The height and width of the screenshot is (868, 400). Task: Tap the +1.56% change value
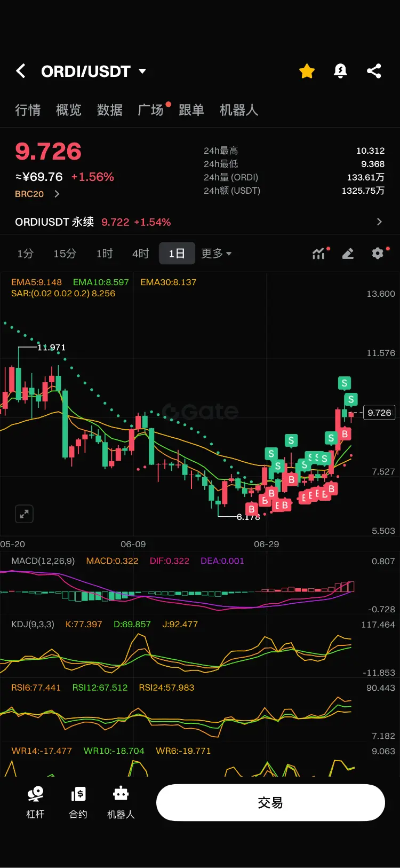click(93, 177)
